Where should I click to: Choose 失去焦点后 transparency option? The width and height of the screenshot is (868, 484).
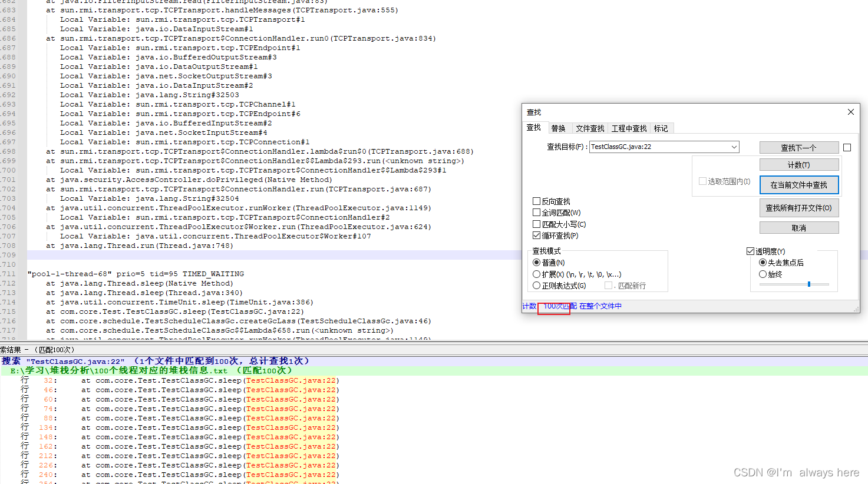pos(763,263)
